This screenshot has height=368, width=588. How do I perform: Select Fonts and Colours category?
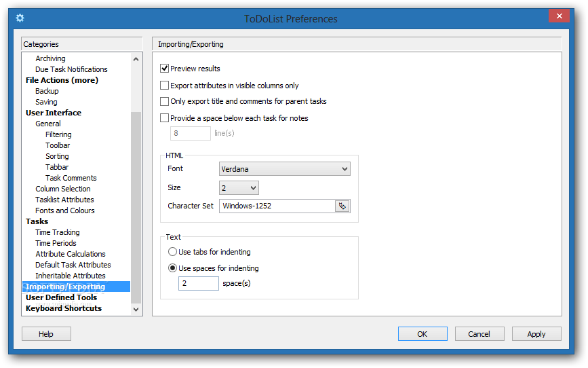[x=65, y=210]
